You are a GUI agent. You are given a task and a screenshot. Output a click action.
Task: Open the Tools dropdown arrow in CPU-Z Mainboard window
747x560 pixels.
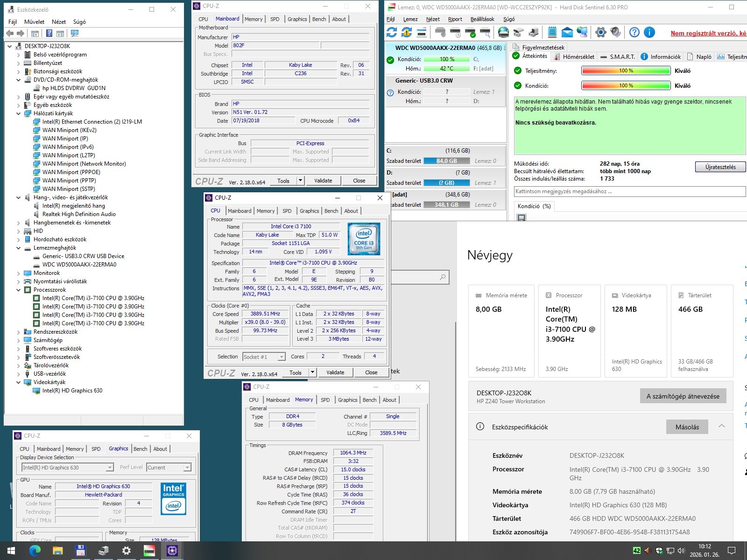(300, 181)
